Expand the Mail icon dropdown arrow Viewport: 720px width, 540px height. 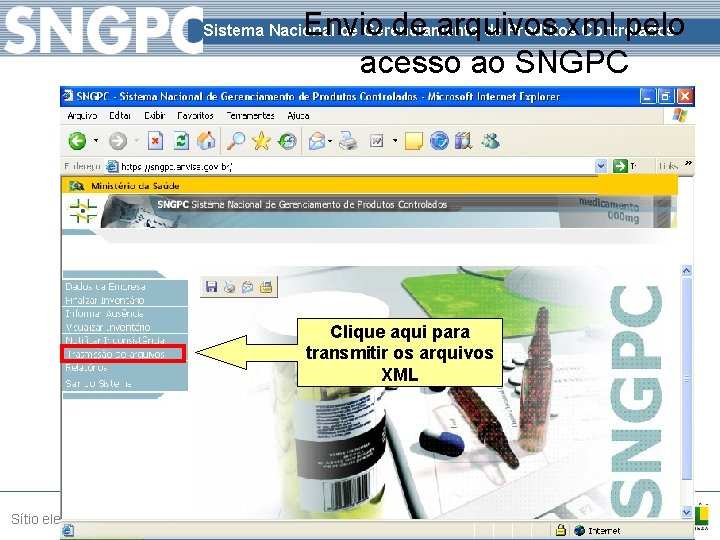[x=330, y=141]
